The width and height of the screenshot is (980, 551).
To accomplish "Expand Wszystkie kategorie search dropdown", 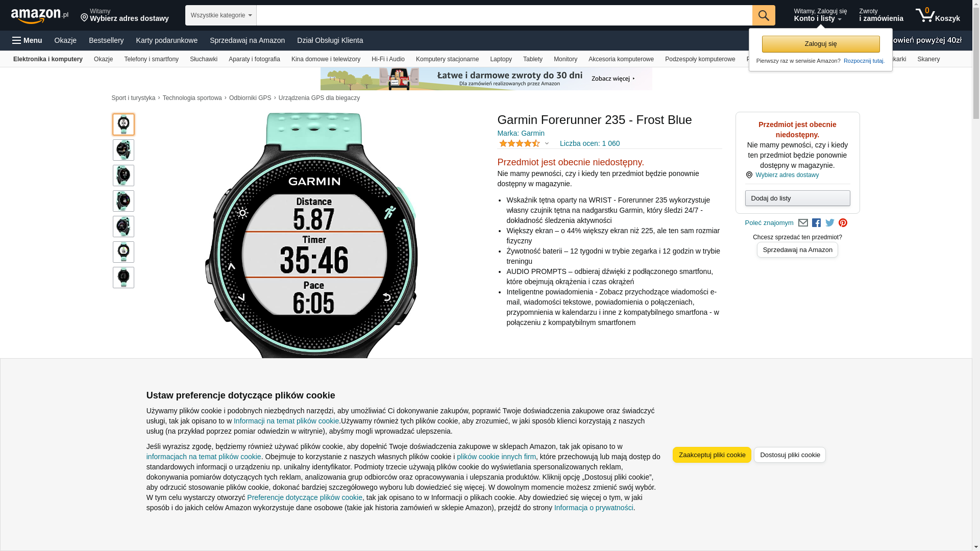I will [x=221, y=15].
